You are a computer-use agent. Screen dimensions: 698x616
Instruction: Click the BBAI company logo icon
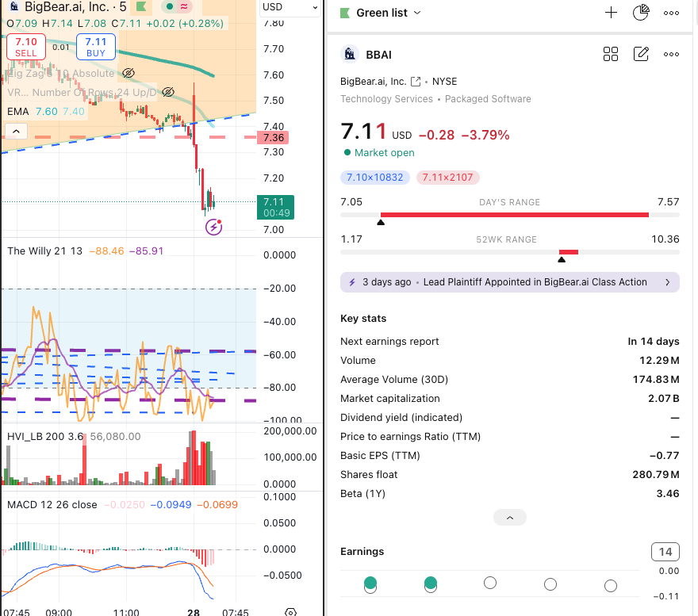pos(350,55)
